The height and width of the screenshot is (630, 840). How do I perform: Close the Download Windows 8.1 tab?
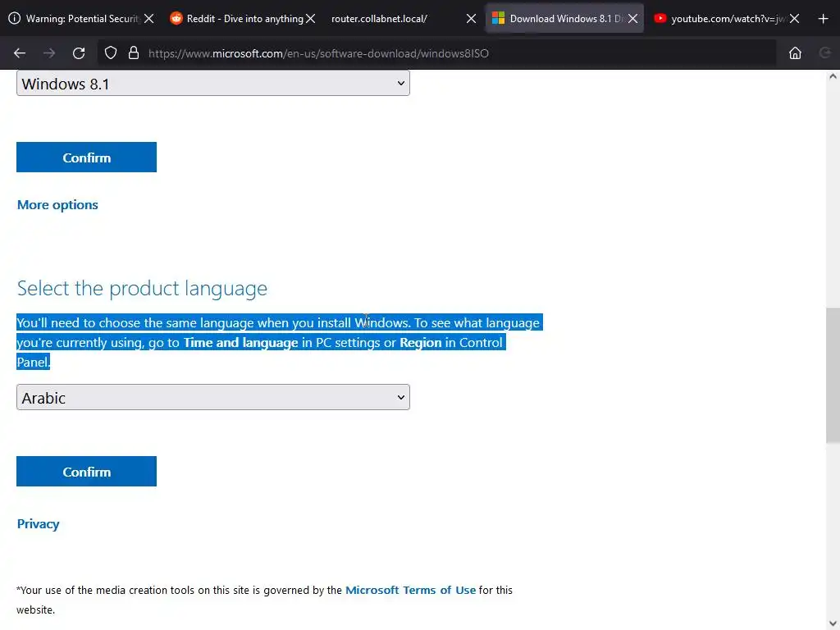click(x=632, y=19)
